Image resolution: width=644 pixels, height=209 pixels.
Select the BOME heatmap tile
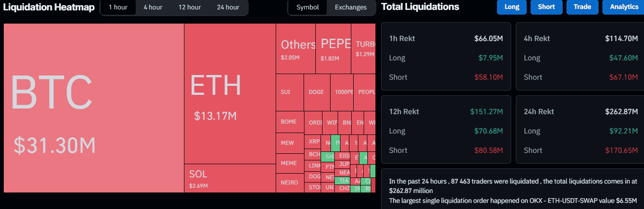point(289,122)
